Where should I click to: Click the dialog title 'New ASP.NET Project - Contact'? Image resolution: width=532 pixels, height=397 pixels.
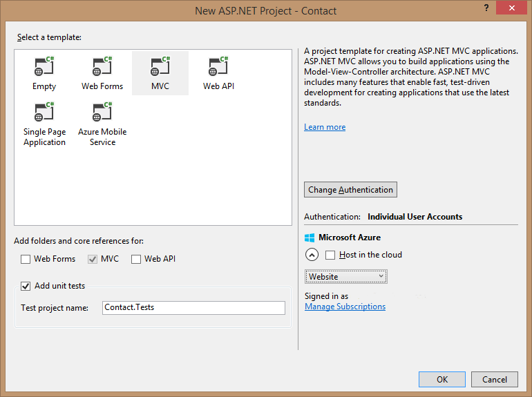coord(266,11)
